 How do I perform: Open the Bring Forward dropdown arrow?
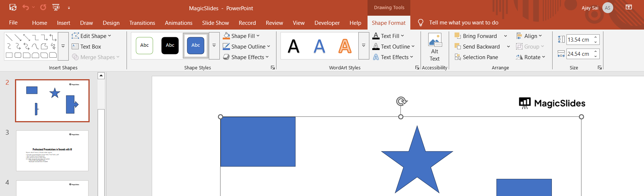pos(505,36)
